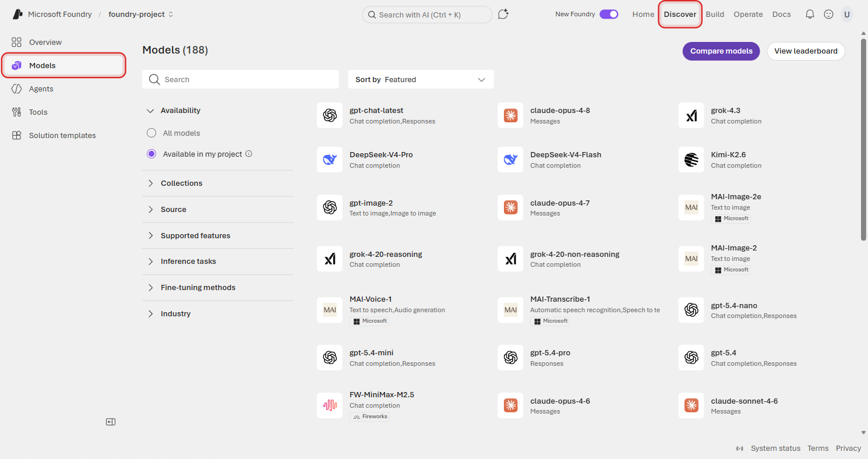The height and width of the screenshot is (459, 868).
Task: Switch to the Operate tab
Action: [x=748, y=15]
